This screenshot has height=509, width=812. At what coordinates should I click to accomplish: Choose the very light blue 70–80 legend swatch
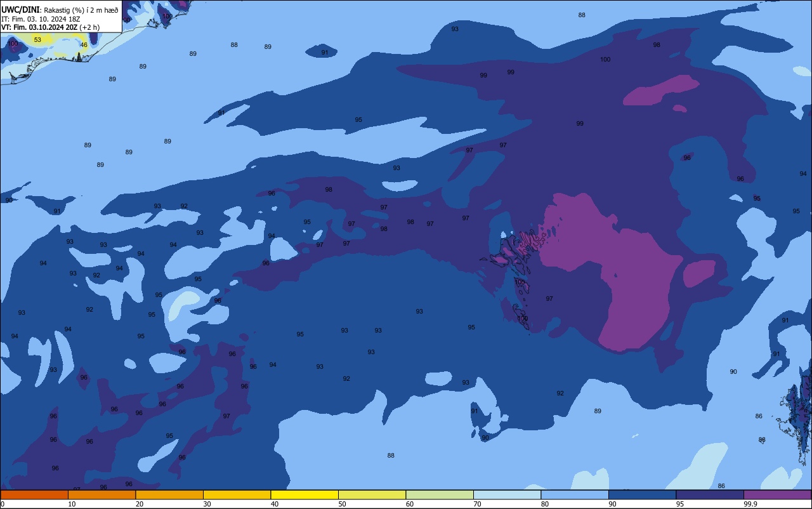coord(507,494)
